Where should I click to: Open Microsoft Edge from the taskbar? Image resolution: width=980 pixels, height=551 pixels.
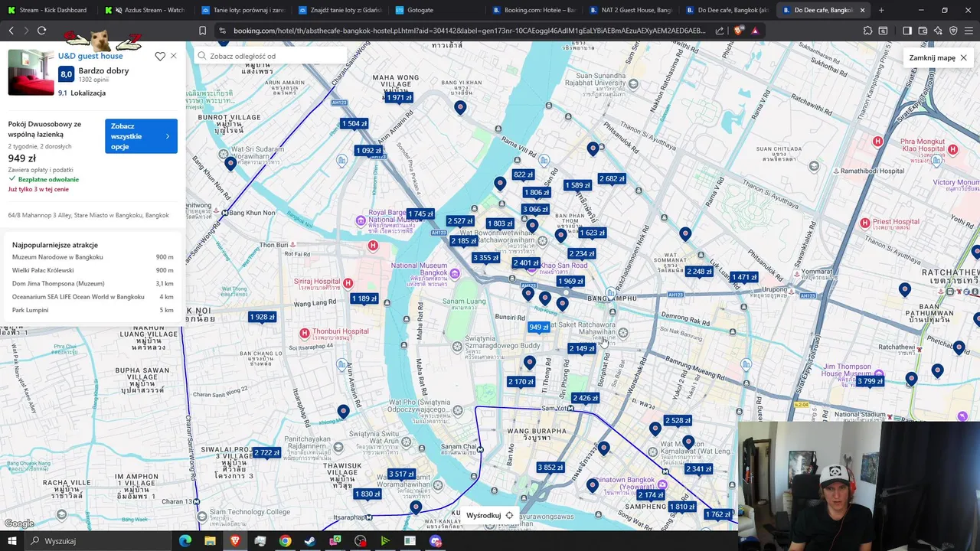click(185, 541)
